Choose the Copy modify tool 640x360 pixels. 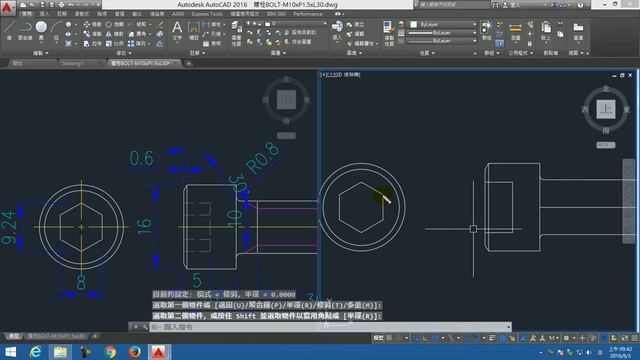[92, 34]
